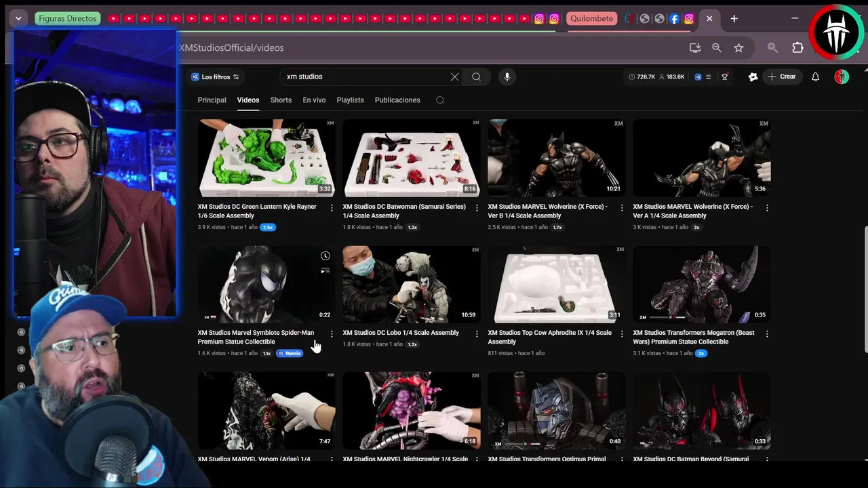Open the vidIQ trophy icon
The width and height of the screenshot is (868, 488).
pos(725,77)
